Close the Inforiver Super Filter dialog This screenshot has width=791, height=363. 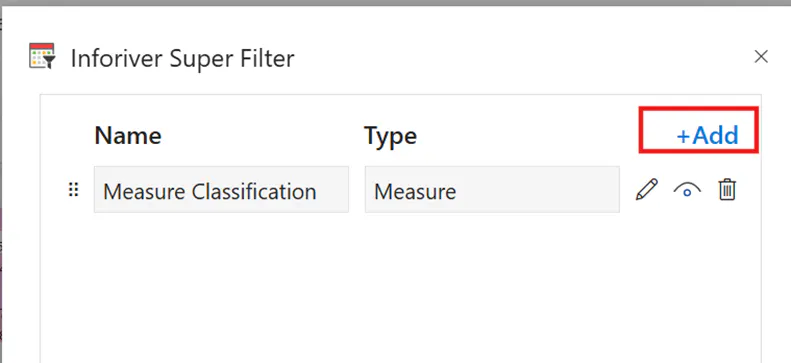coord(761,56)
